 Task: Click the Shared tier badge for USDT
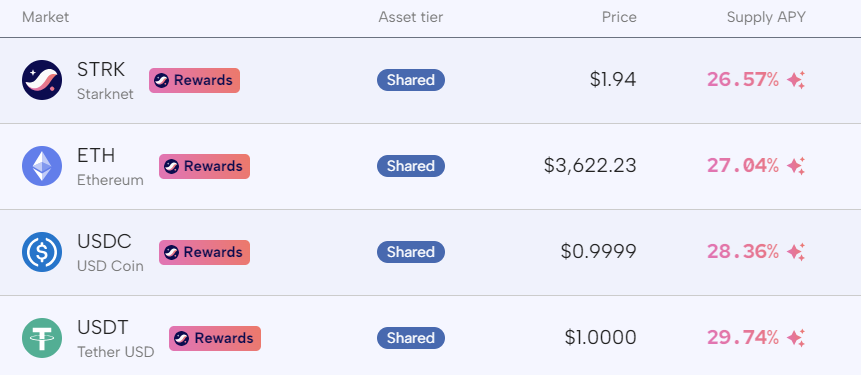(x=411, y=338)
